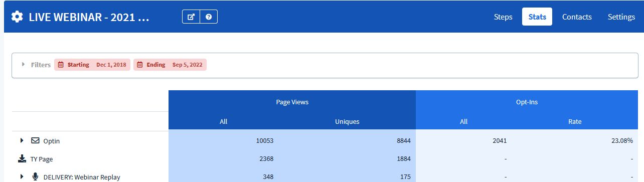Expand the Optin step row

click(x=22, y=141)
